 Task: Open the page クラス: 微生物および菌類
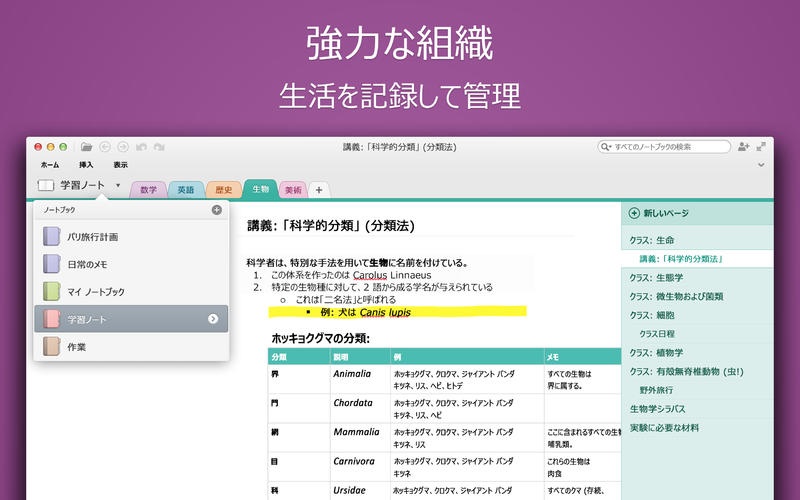coord(697,296)
